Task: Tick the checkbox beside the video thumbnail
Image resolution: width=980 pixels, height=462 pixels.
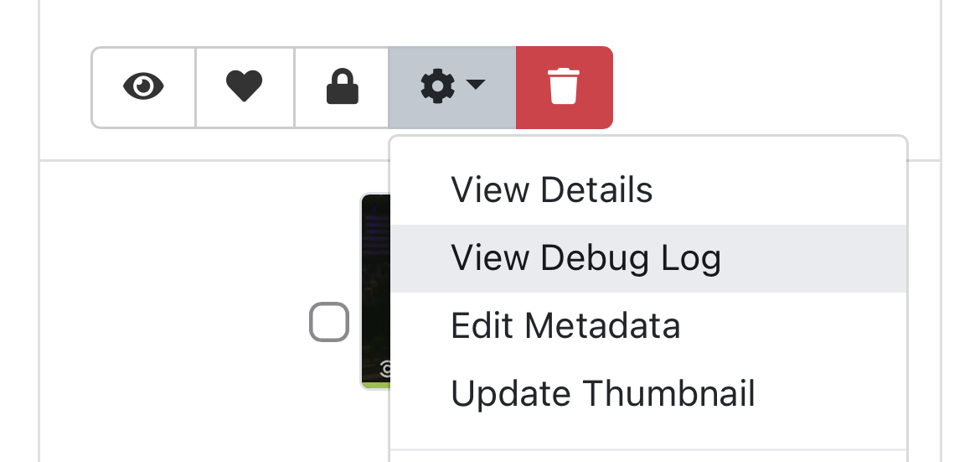Action: pyautogui.click(x=329, y=322)
